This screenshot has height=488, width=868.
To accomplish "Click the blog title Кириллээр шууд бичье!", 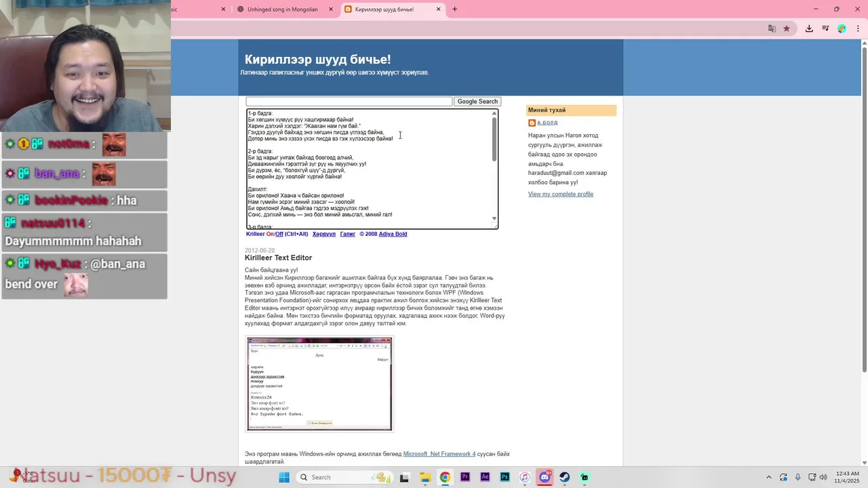I will (317, 60).
